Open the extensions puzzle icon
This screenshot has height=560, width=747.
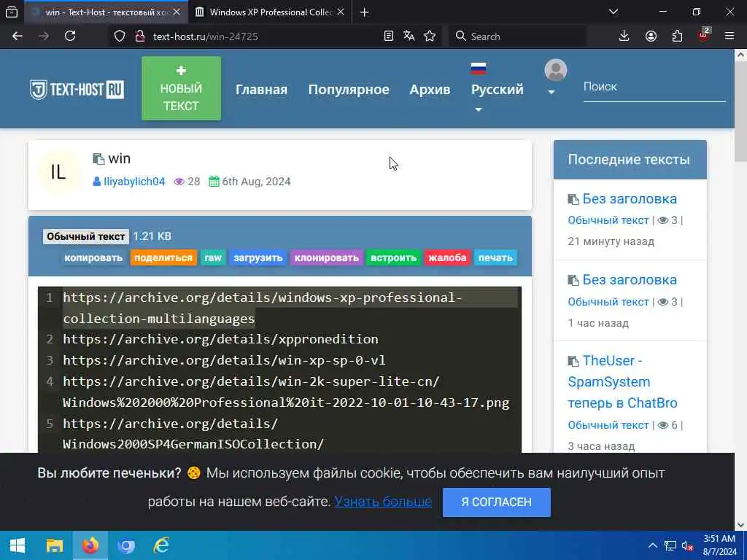[x=677, y=36]
